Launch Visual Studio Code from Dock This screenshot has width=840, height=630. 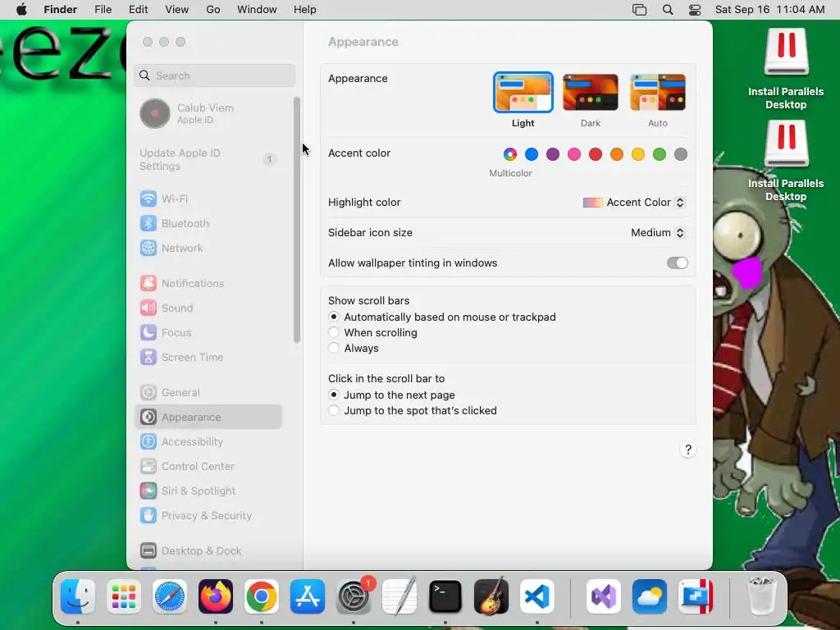(x=537, y=596)
